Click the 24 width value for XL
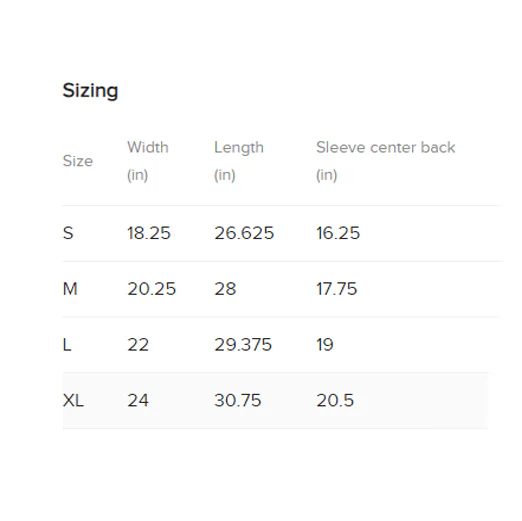This screenshot has height=521, width=522. [x=138, y=400]
